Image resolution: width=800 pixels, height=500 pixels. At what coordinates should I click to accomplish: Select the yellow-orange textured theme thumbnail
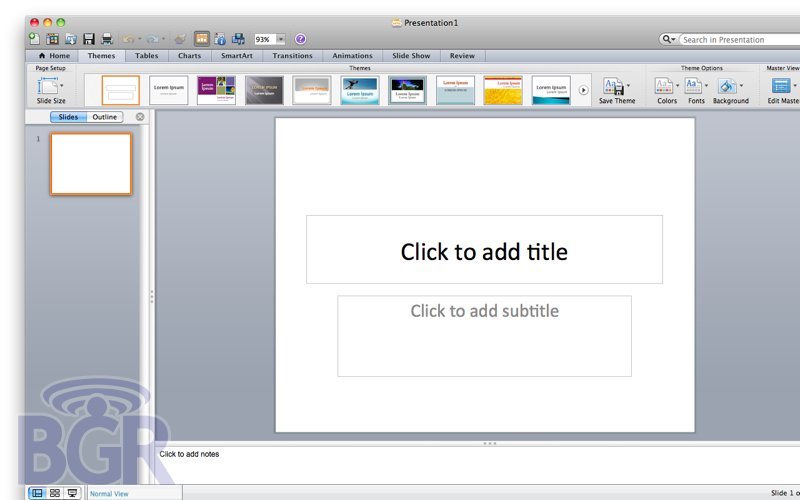[x=503, y=90]
